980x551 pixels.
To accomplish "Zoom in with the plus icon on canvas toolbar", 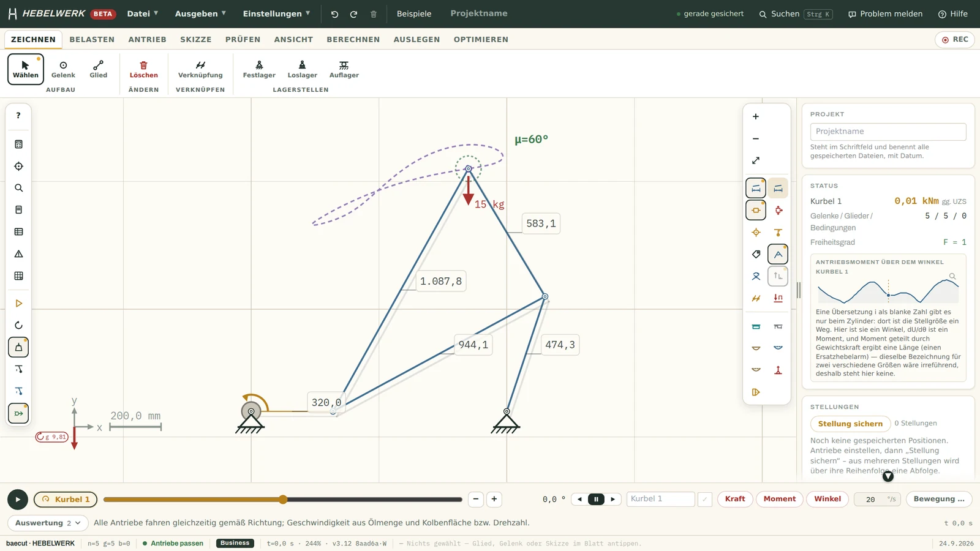I will tap(756, 116).
